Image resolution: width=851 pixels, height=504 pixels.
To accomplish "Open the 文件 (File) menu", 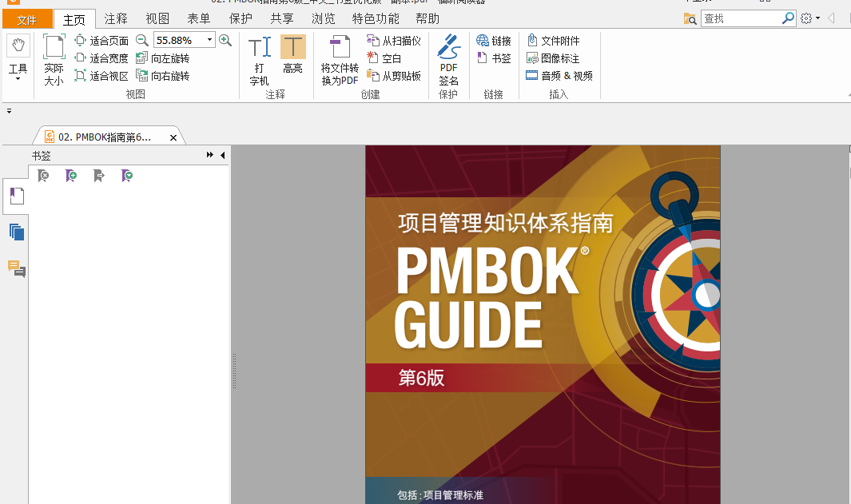I will pyautogui.click(x=27, y=19).
